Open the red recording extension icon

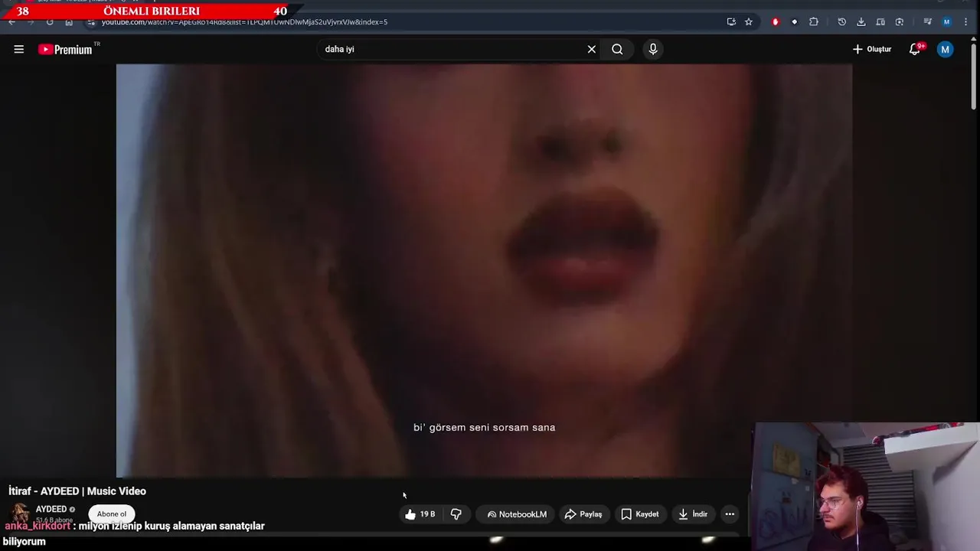pos(776,22)
